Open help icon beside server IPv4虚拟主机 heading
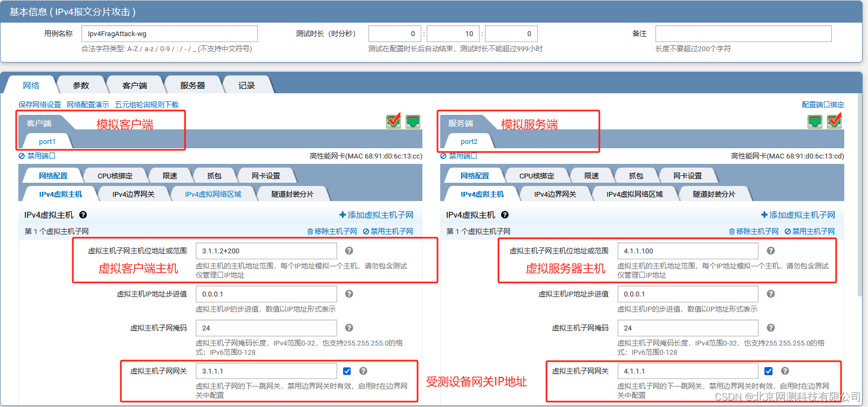Image resolution: width=868 pixels, height=407 pixels. pos(505,215)
